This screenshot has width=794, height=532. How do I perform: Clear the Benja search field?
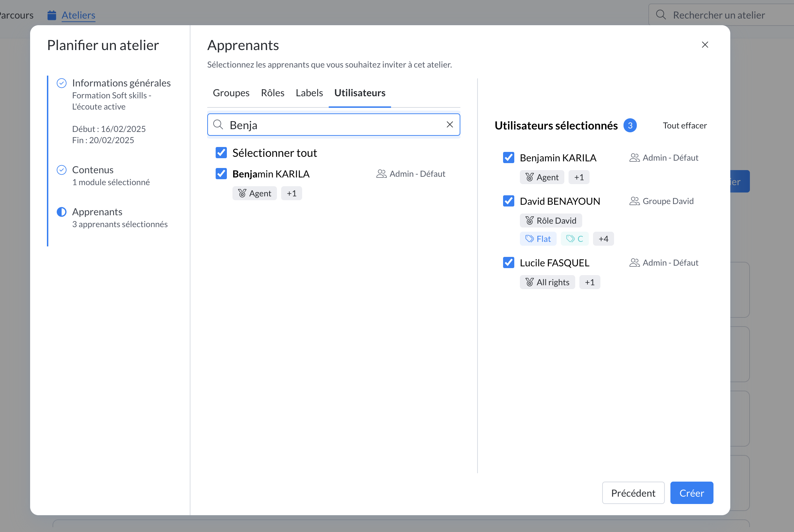coord(450,125)
